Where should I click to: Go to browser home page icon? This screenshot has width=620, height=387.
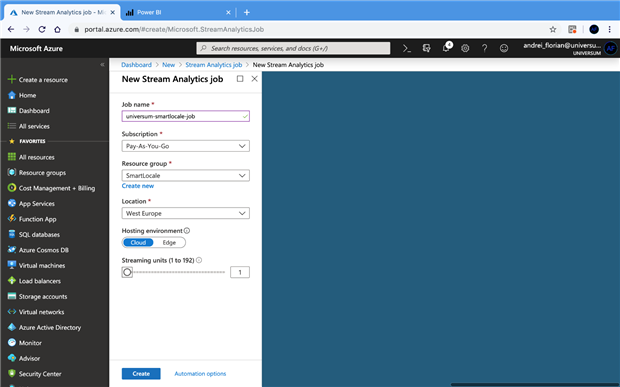(x=57, y=29)
